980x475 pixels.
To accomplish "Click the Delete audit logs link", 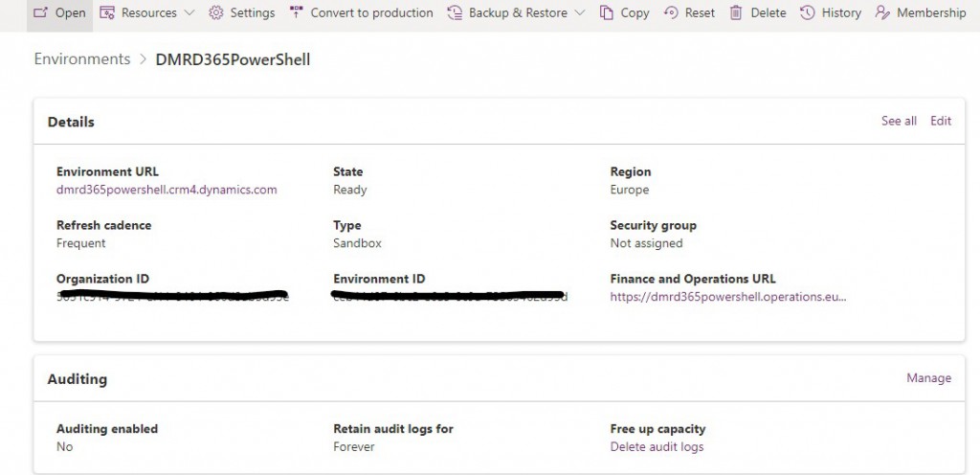I will [657, 447].
